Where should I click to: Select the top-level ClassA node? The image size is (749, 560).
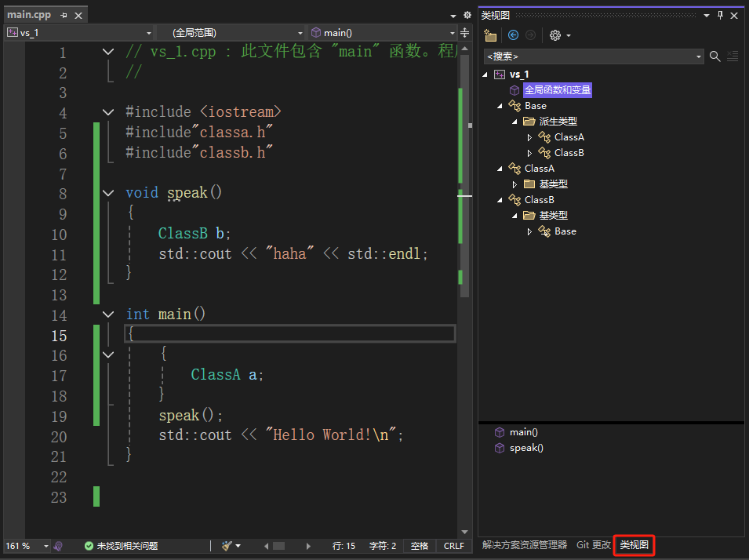coord(540,168)
